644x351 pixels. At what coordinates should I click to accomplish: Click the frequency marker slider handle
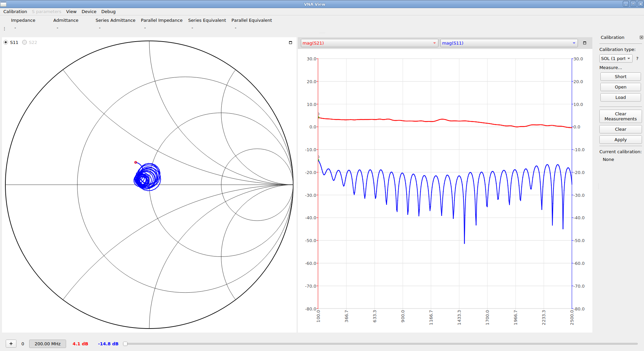(125, 344)
